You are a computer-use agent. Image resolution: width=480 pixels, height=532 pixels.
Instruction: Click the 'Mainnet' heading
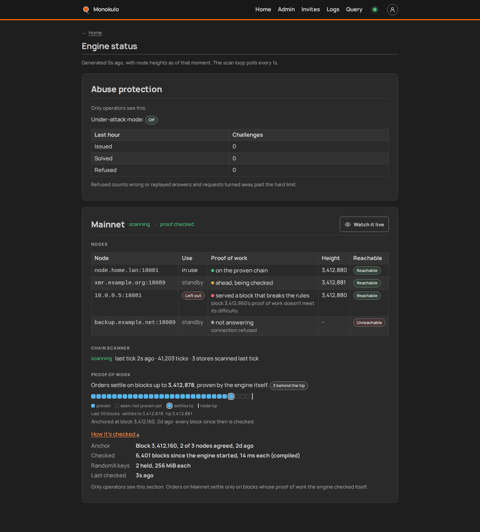[x=108, y=225]
